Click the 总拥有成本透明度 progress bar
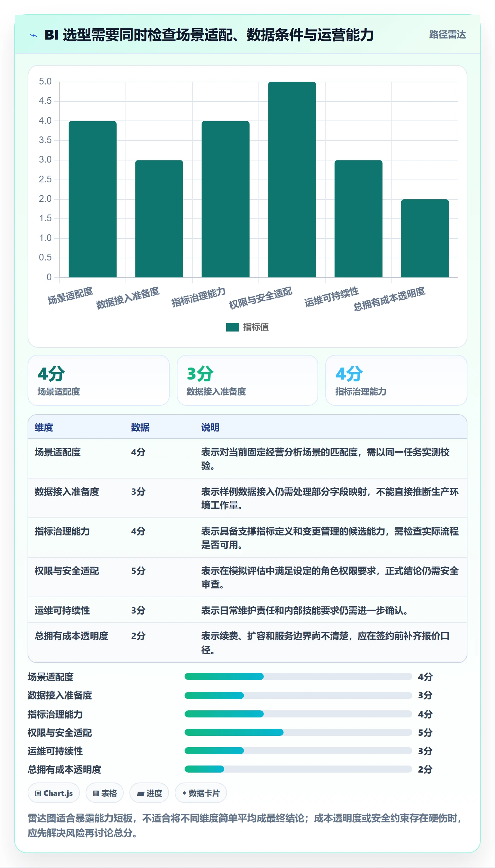The height and width of the screenshot is (868, 495). click(298, 769)
